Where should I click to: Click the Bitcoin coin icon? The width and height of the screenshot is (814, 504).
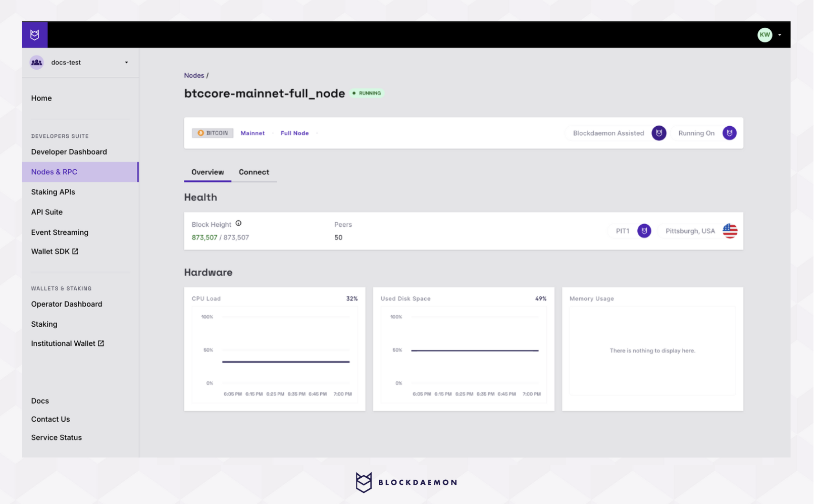(200, 133)
